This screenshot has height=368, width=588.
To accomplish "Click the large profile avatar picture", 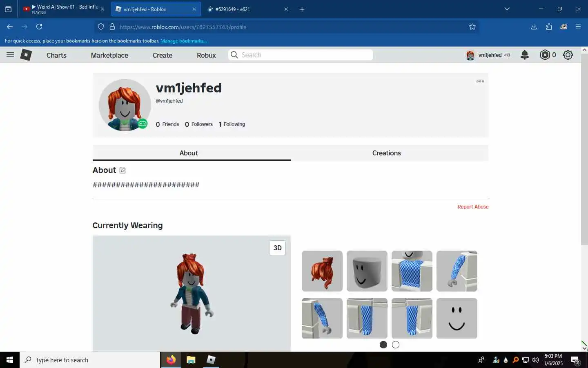I will click(125, 105).
